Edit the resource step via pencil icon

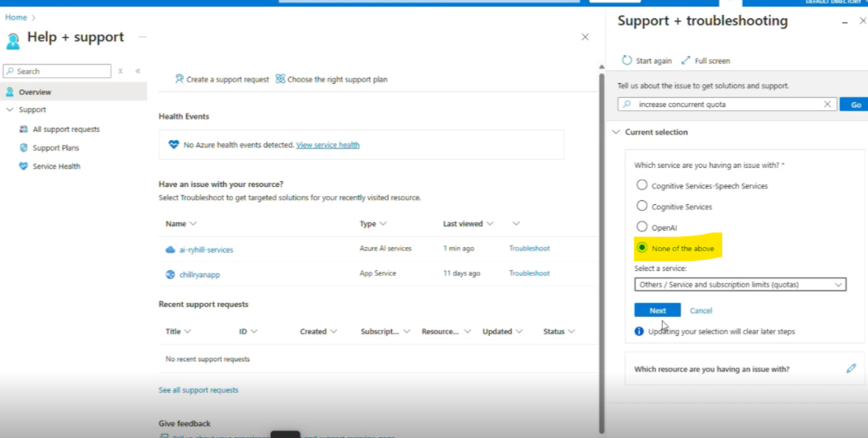[852, 368]
